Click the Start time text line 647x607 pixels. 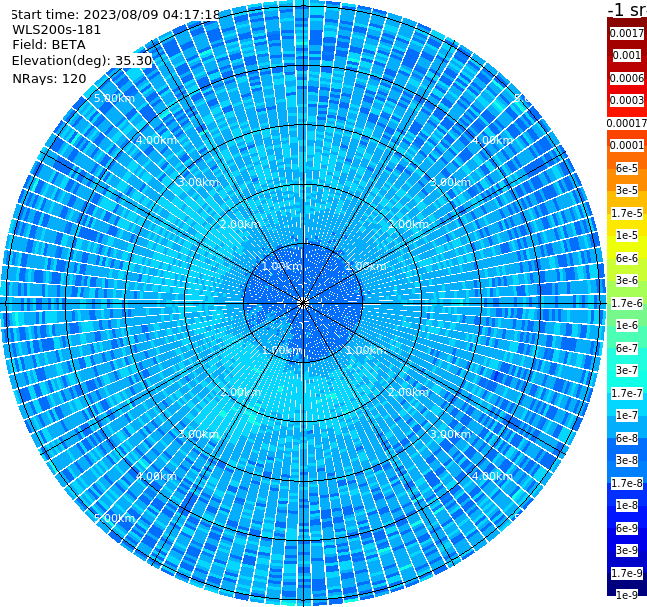point(116,14)
